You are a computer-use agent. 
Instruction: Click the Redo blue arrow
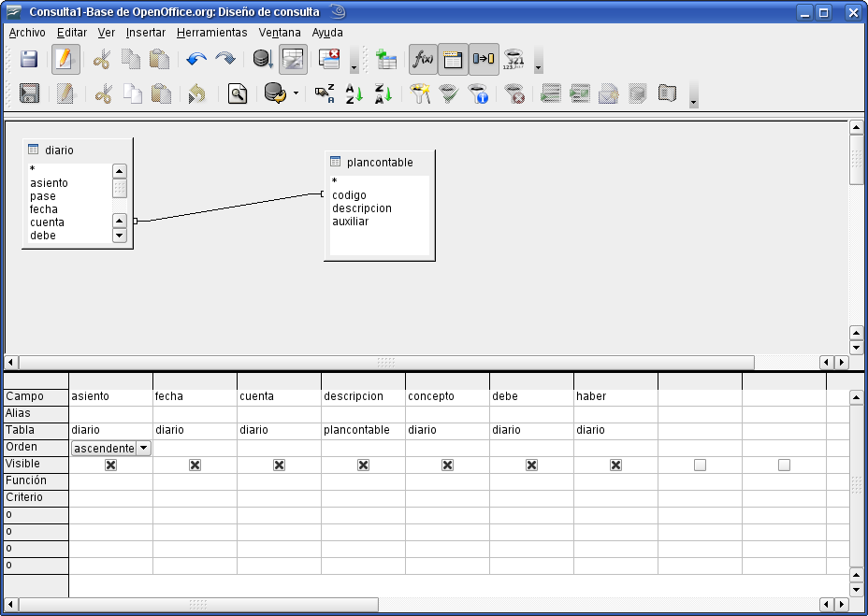click(225, 59)
